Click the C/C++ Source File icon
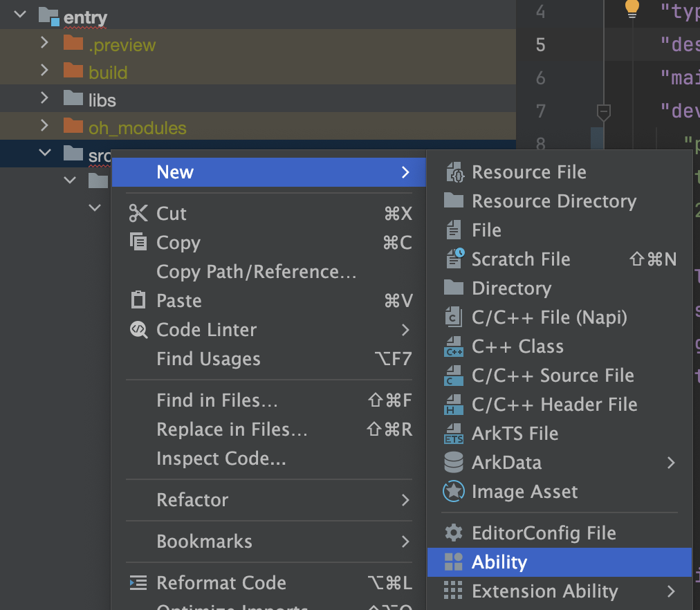This screenshot has width=700, height=610. [454, 376]
